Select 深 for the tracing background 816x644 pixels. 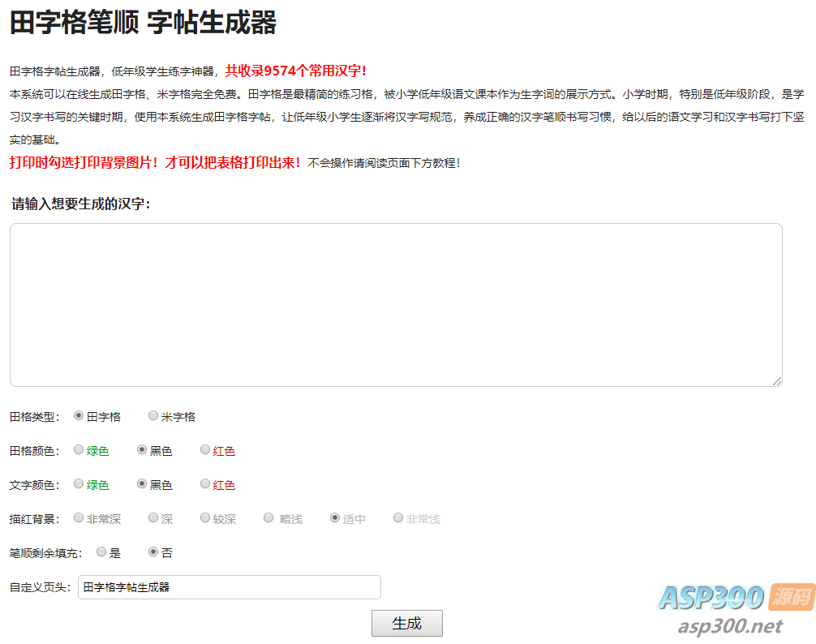point(152,518)
